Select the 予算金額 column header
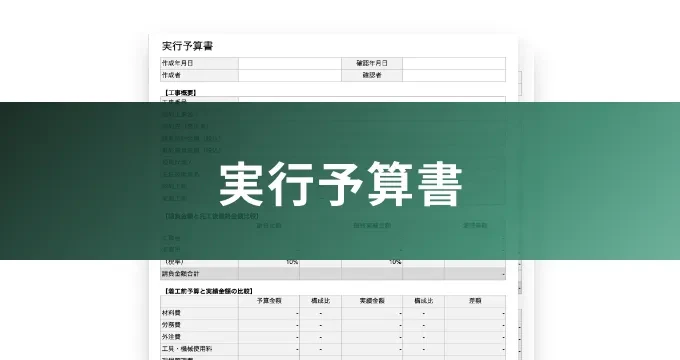 269,301
